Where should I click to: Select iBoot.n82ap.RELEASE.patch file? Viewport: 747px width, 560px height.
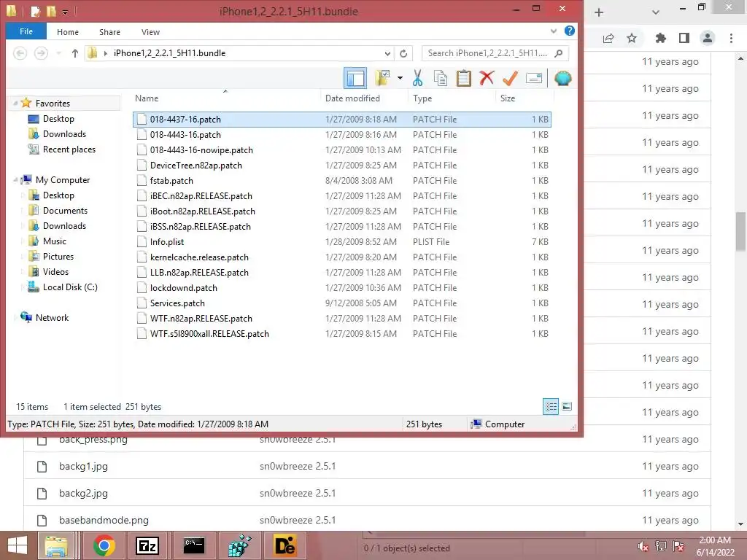point(342,211)
